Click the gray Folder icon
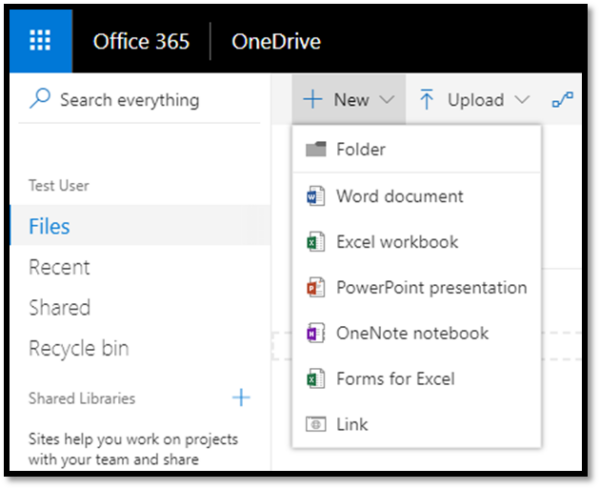 coord(316,149)
